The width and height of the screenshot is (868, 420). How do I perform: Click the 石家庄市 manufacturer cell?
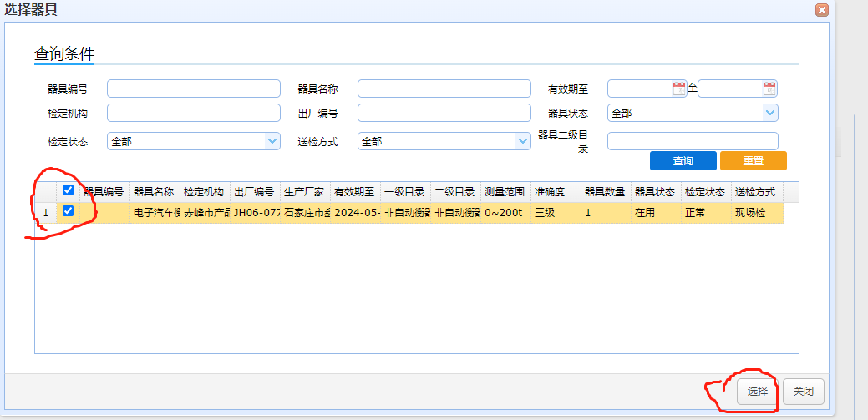coord(305,212)
